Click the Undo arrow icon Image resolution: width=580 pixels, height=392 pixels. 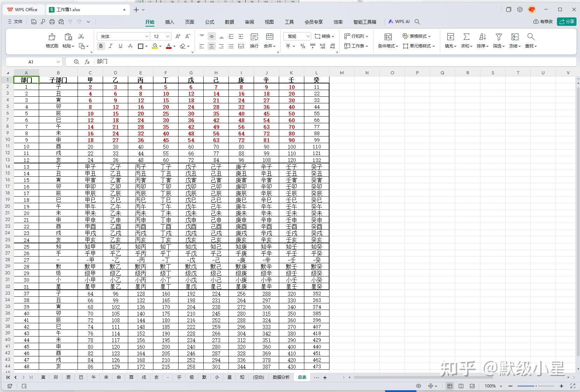tap(70, 22)
